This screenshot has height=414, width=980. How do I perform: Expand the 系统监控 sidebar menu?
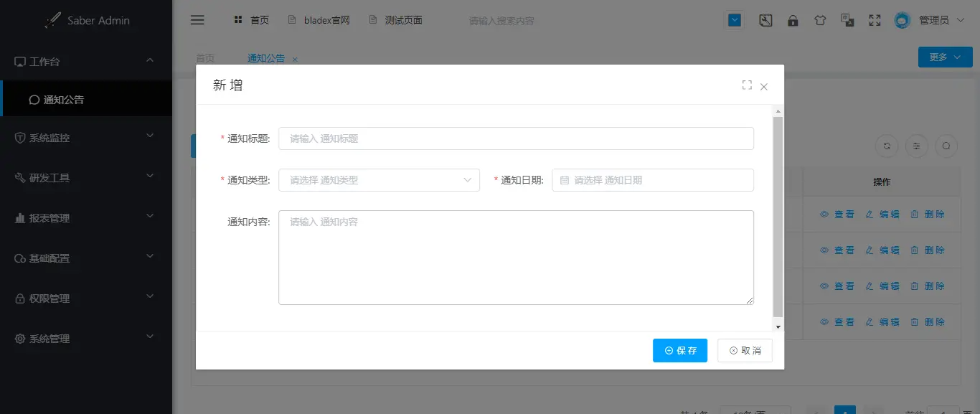coord(86,137)
